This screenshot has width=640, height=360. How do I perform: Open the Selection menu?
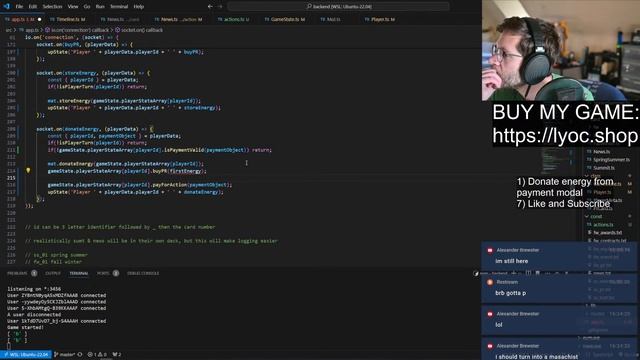[52, 7]
